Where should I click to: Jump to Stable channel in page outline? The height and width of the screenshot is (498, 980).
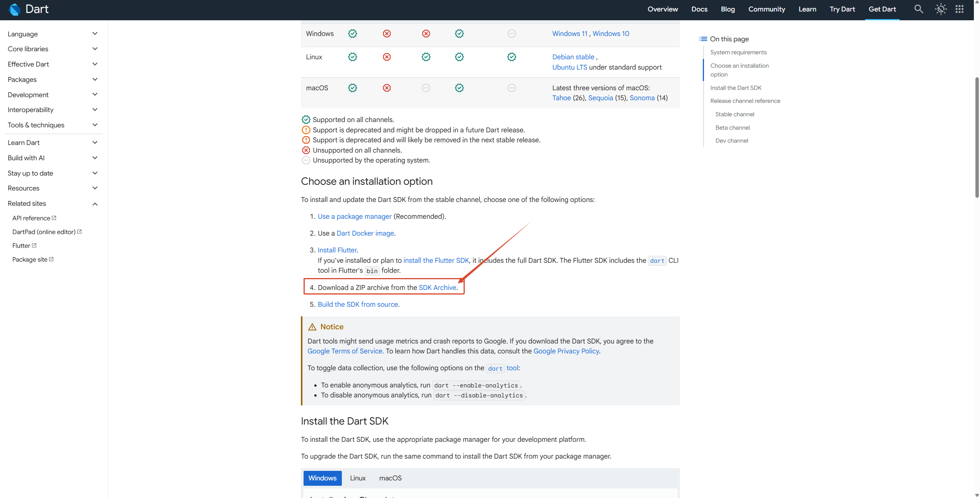tap(735, 114)
